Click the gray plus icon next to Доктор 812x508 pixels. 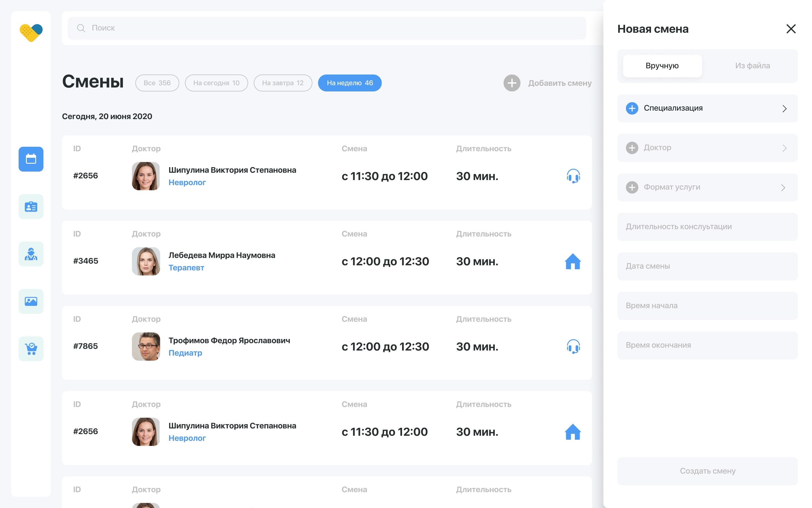[x=632, y=148]
